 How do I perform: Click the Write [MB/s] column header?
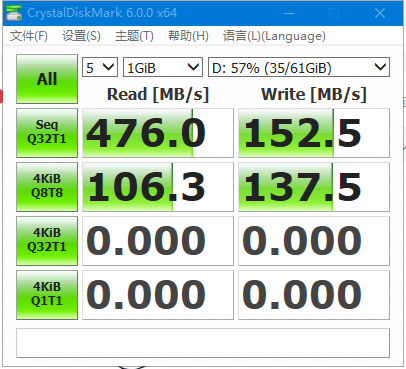click(314, 94)
